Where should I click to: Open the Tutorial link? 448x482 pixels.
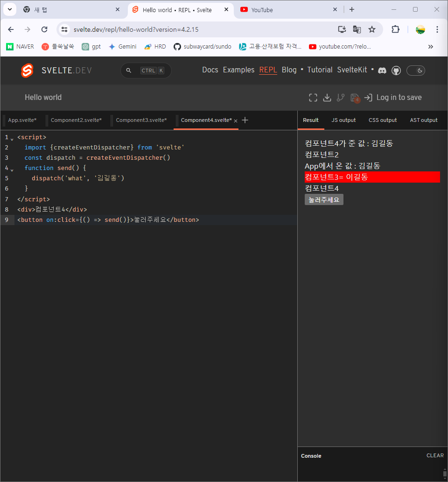[x=320, y=70]
